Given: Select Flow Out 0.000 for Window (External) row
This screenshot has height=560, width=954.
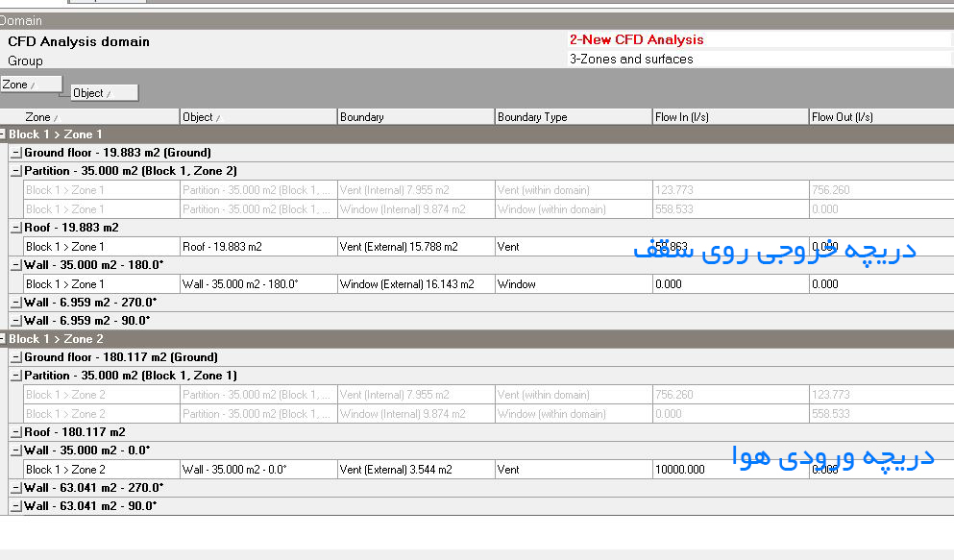Looking at the screenshot, I should click(882, 284).
